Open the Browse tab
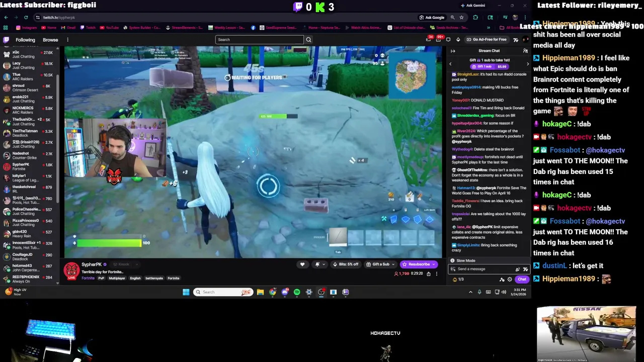644x362 pixels. (x=50, y=40)
